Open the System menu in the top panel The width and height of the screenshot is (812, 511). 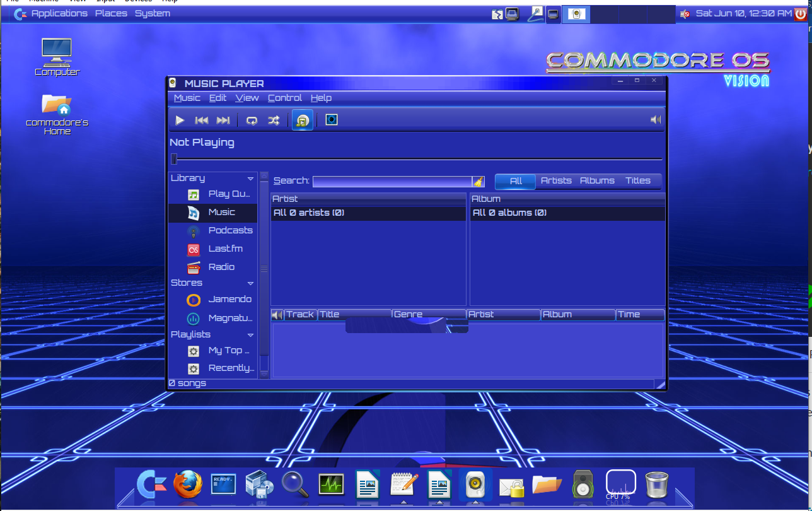coord(153,13)
